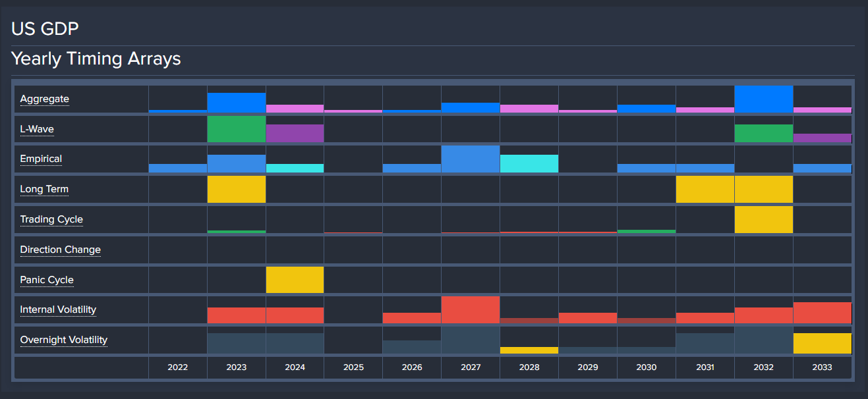Open the Panic Cycle label
The image size is (868, 399).
point(47,280)
